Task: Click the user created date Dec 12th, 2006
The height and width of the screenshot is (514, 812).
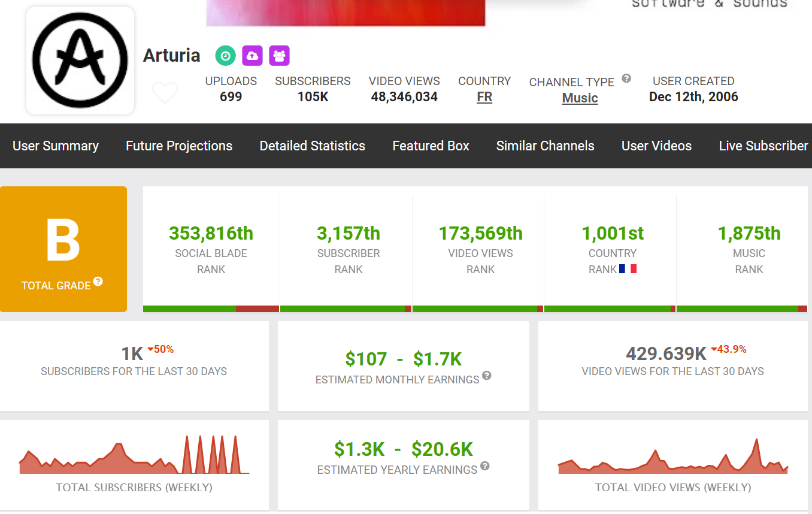Action: [693, 97]
